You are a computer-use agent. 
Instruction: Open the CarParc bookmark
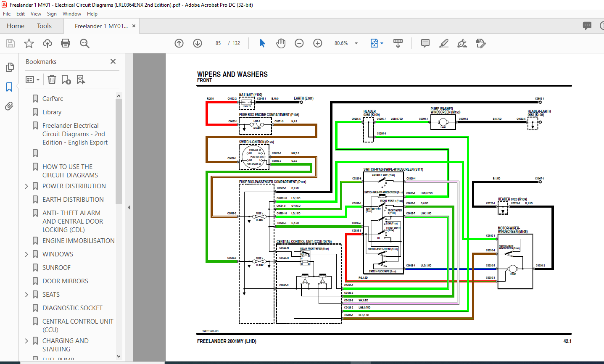[53, 99]
